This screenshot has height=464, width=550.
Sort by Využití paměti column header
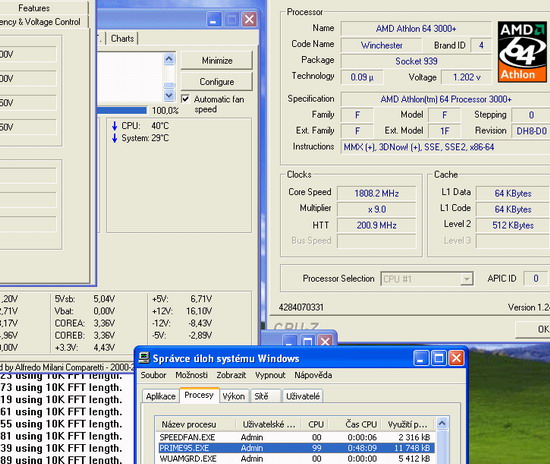(x=408, y=424)
